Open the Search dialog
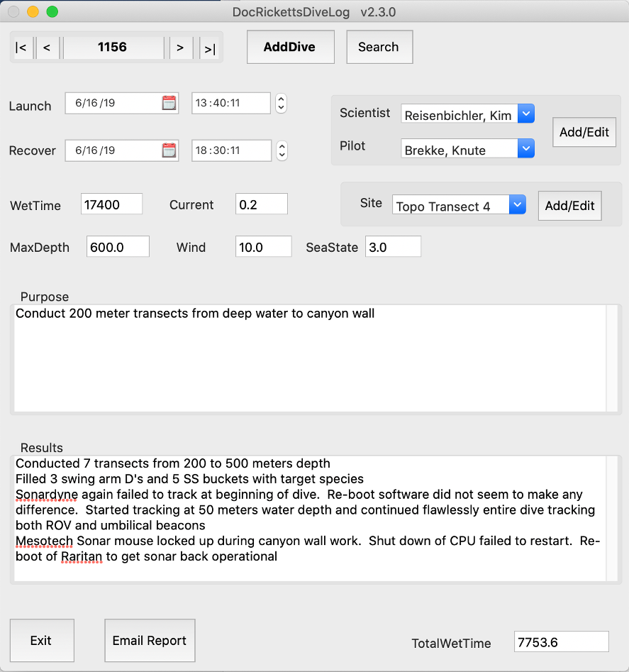Image resolution: width=629 pixels, height=672 pixels. pos(379,48)
